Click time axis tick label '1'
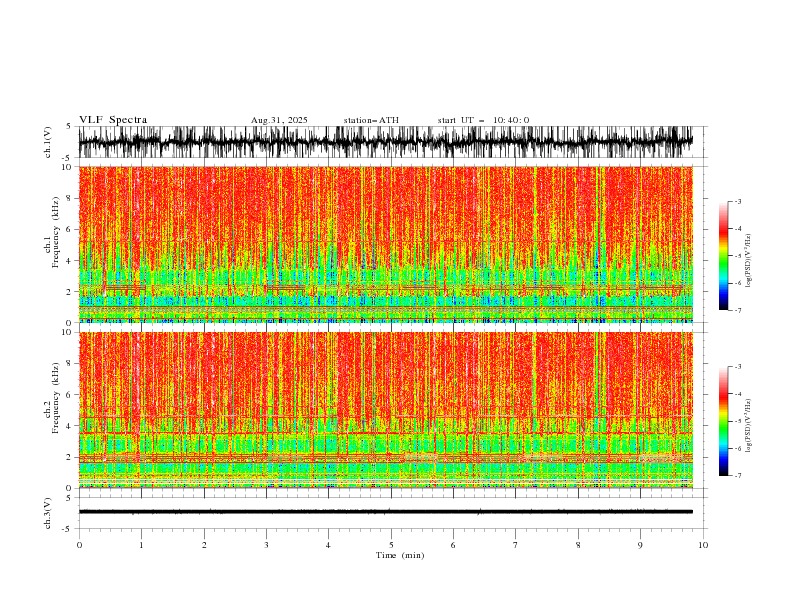 point(141,545)
